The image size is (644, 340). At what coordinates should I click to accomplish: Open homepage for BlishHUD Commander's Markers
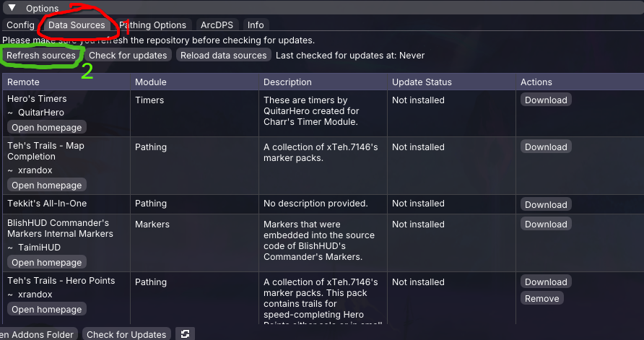point(46,262)
